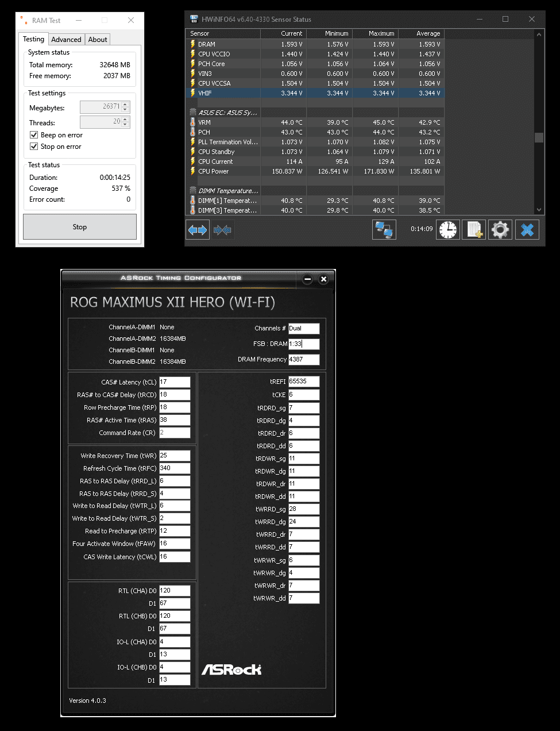
Task: Click the collapse arrows icon in HWiNFO toolbar
Action: point(223,230)
